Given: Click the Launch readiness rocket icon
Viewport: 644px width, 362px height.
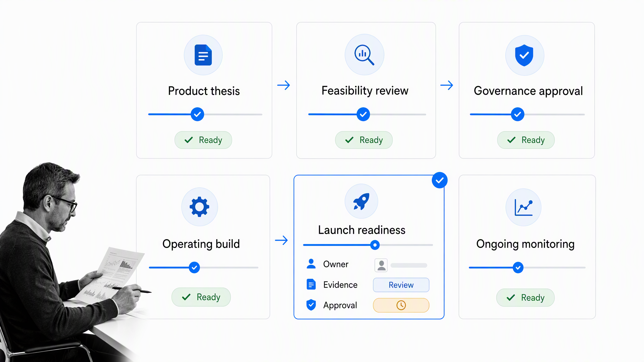Looking at the screenshot, I should pyautogui.click(x=361, y=201).
